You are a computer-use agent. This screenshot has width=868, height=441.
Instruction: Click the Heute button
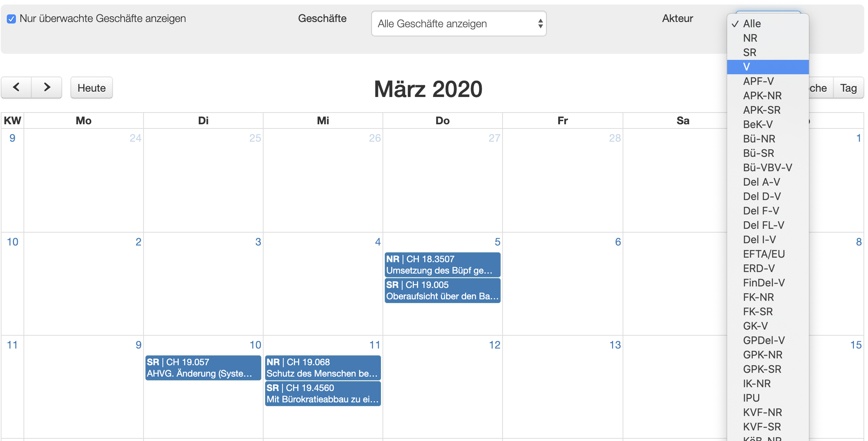pos(92,88)
